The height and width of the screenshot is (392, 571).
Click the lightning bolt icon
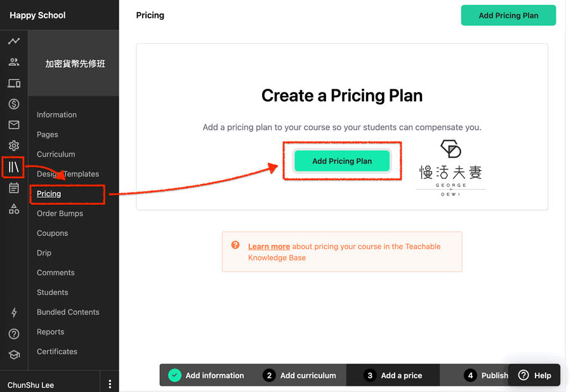click(14, 313)
